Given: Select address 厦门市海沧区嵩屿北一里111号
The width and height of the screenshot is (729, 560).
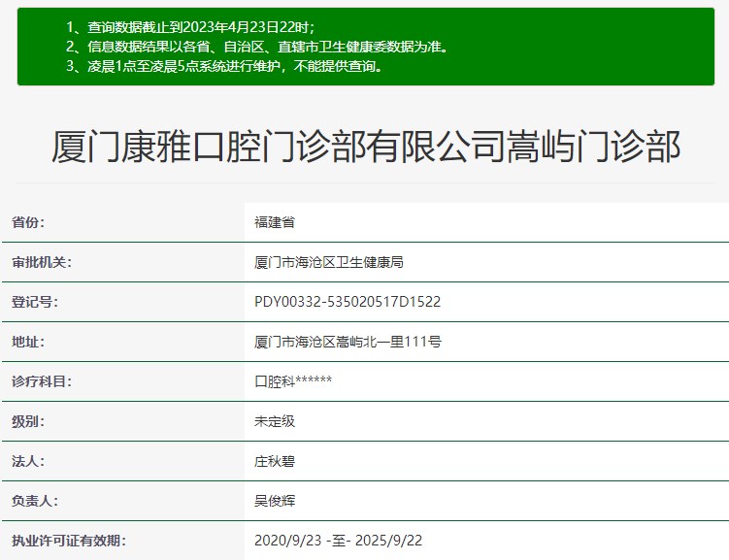Looking at the screenshot, I should tap(348, 342).
